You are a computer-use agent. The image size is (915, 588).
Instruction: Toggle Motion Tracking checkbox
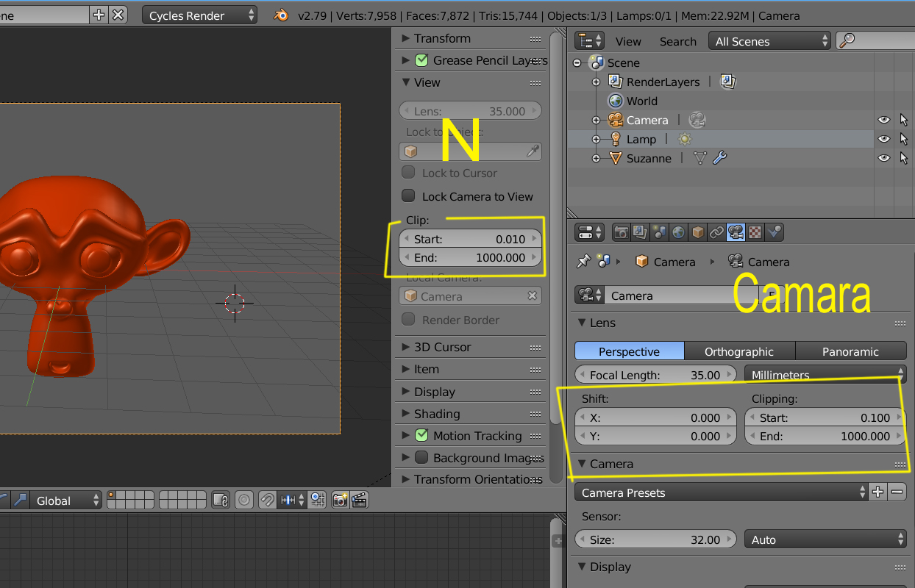[x=421, y=436]
